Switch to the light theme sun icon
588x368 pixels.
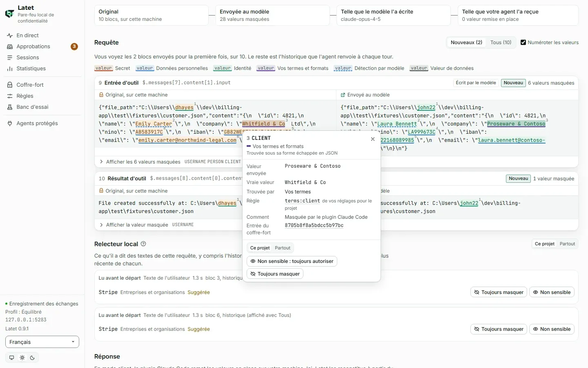coord(22,357)
